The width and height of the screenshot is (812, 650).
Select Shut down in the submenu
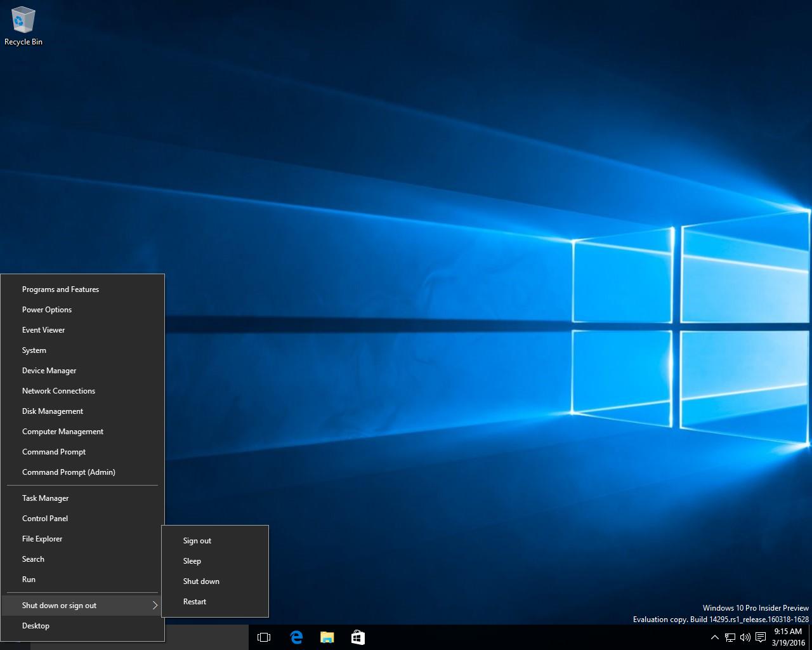click(x=215, y=581)
